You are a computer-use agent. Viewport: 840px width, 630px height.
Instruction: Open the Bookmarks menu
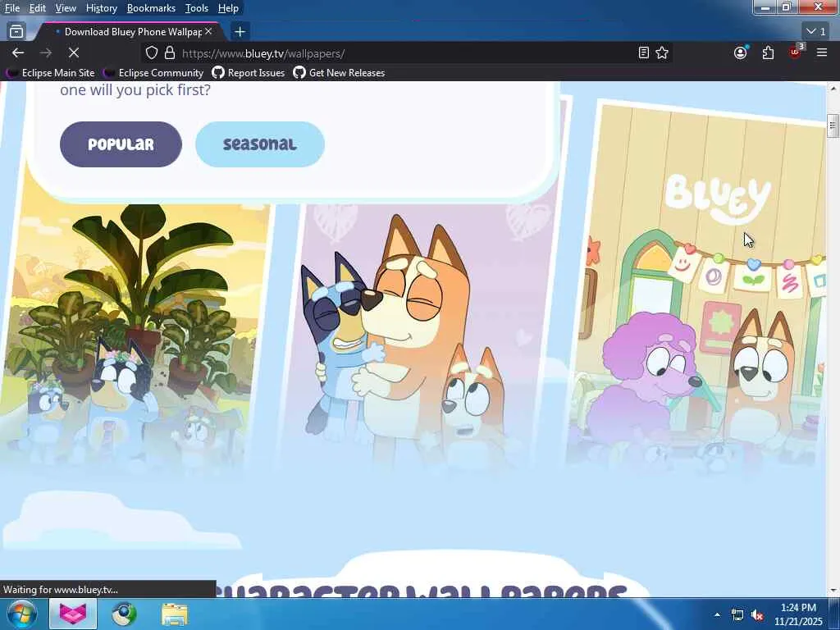point(151,8)
